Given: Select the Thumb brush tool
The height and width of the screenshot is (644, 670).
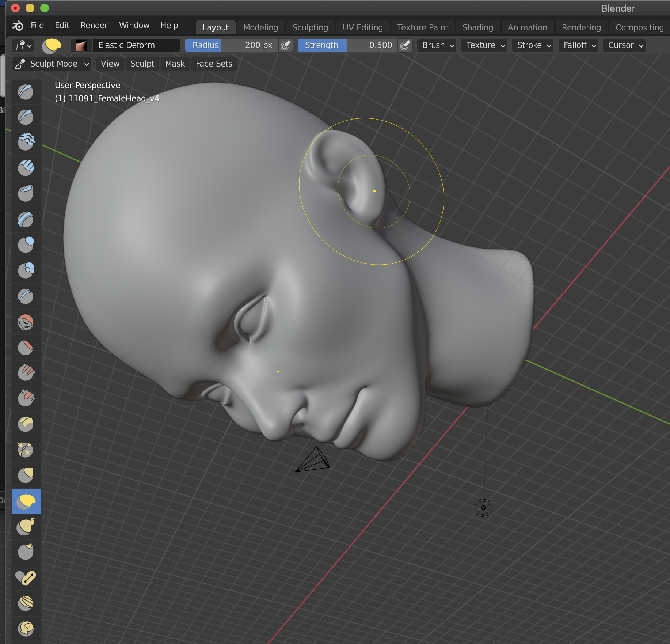Looking at the screenshot, I should (26, 552).
